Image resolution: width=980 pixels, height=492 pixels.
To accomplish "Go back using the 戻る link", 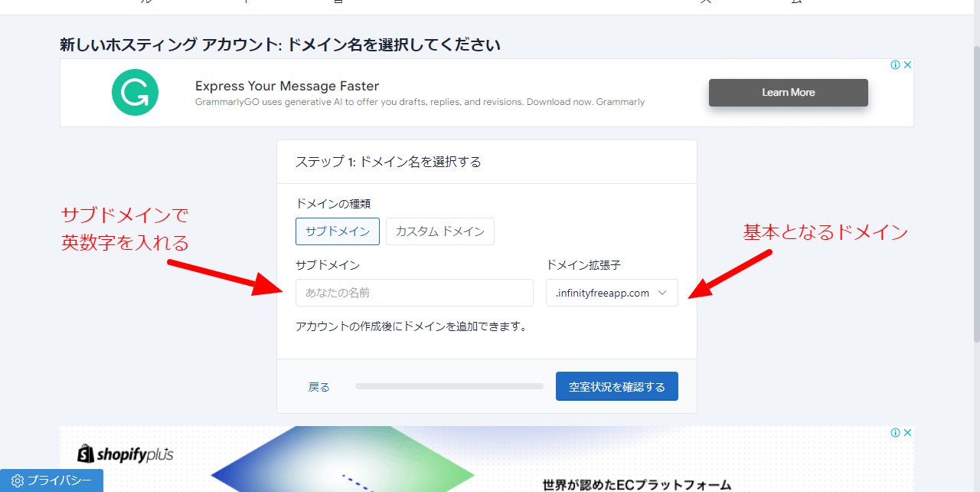I will [318, 387].
